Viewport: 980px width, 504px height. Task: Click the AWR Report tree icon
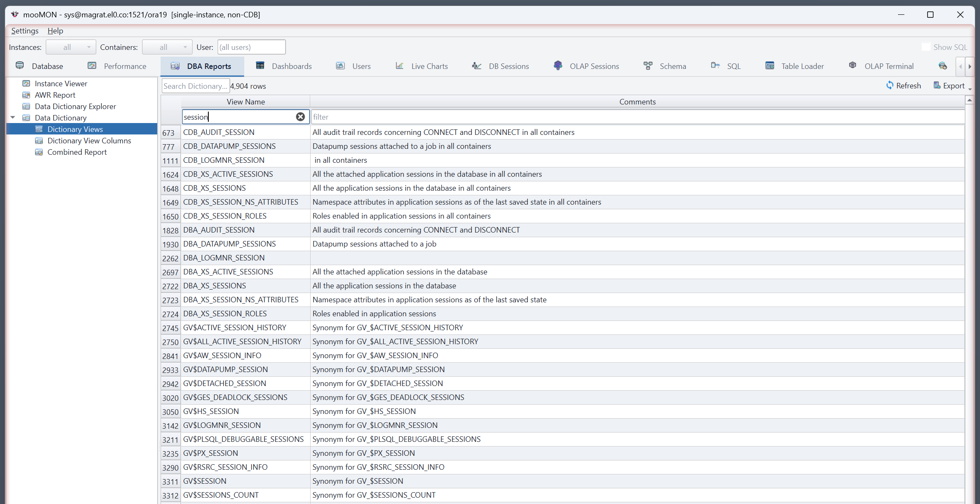[26, 95]
